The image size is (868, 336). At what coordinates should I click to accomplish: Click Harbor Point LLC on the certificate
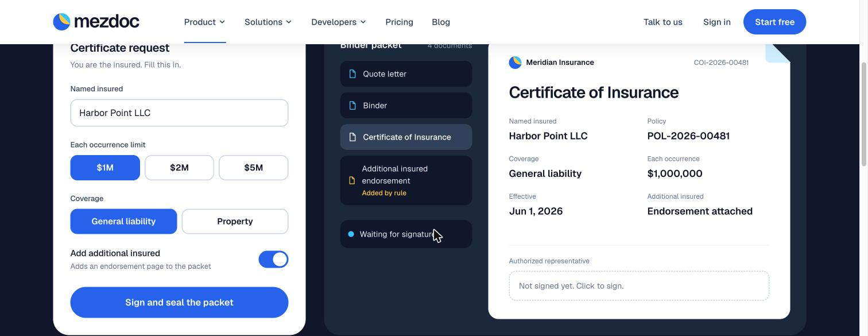tap(548, 136)
